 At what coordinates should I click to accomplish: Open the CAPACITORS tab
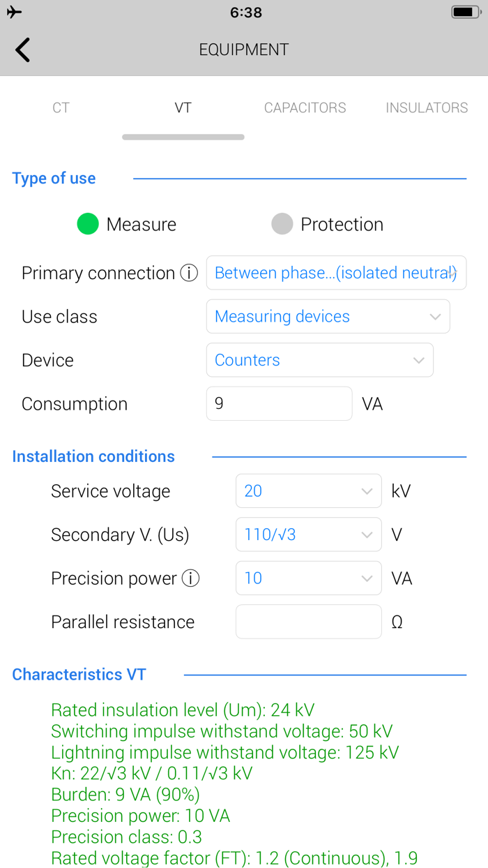click(305, 108)
